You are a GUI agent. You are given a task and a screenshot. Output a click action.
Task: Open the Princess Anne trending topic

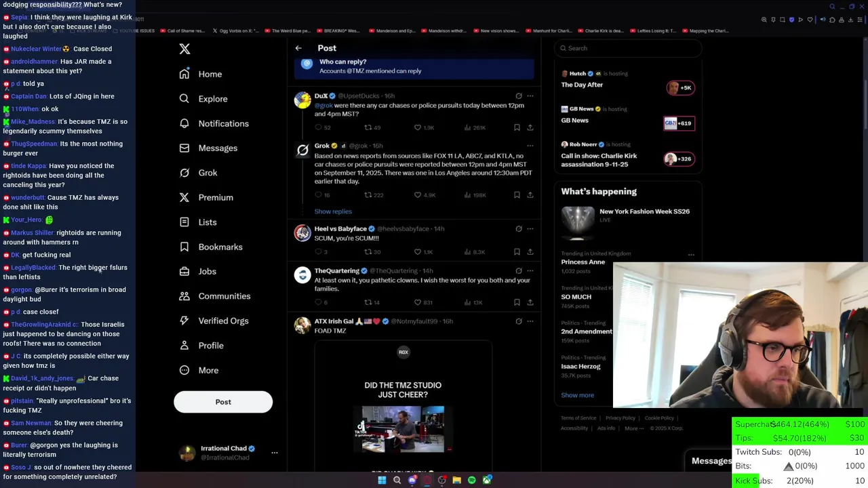click(584, 262)
